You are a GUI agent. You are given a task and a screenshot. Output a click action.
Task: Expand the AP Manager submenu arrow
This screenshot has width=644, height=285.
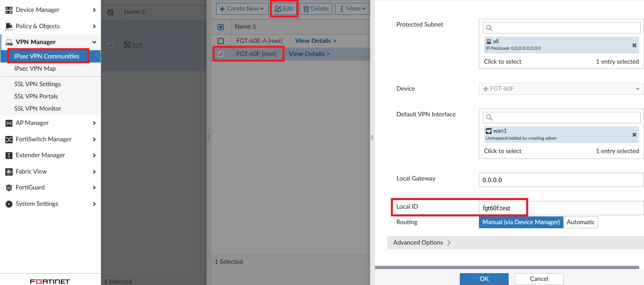pyautogui.click(x=94, y=123)
